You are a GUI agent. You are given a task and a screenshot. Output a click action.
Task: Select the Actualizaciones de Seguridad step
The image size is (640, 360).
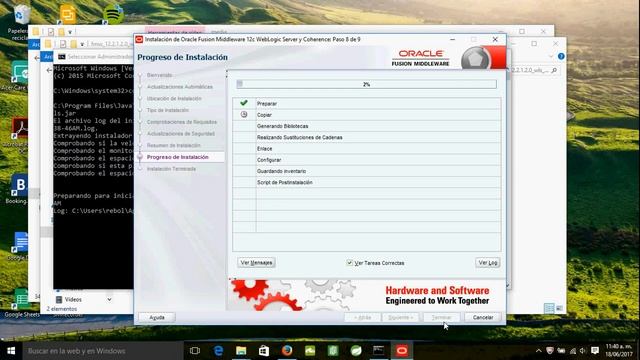pyautogui.click(x=180, y=134)
